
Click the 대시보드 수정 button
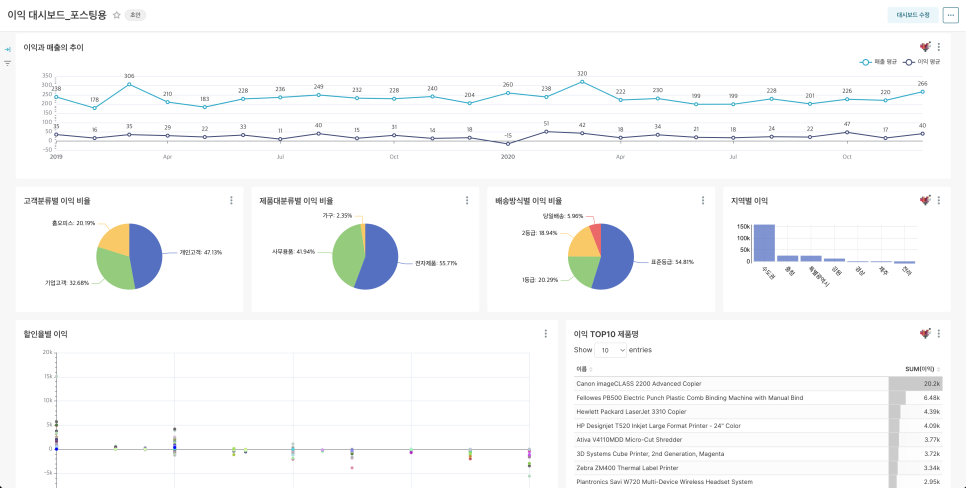click(x=913, y=15)
